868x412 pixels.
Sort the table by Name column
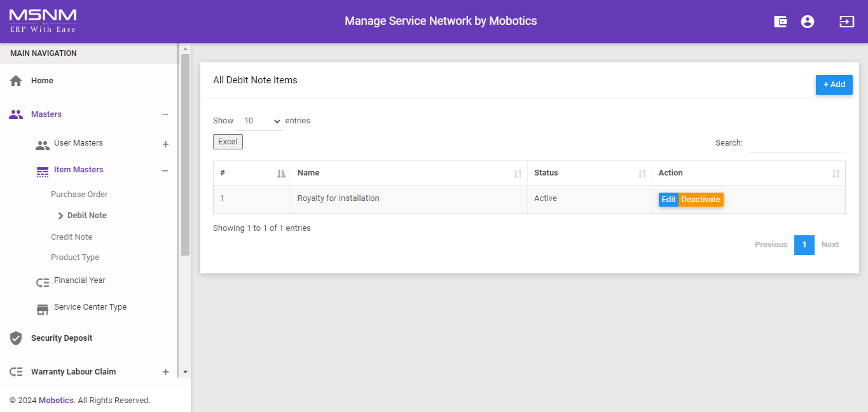click(408, 173)
